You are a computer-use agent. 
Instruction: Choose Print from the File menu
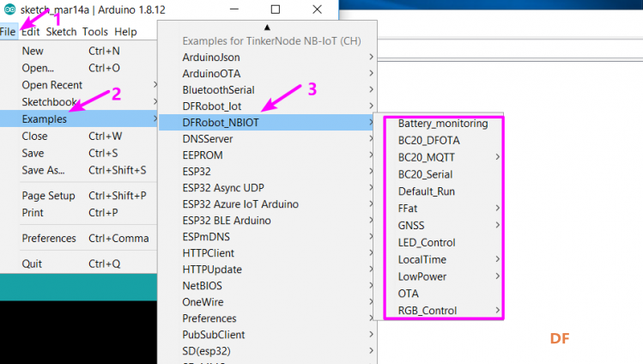[79, 213]
